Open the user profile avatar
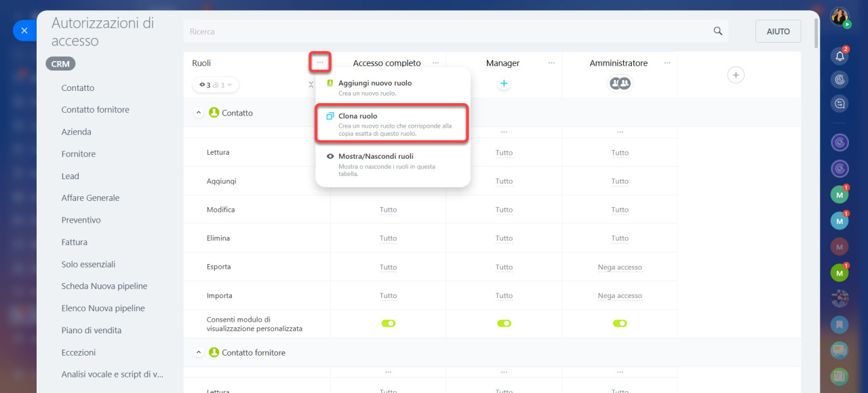Image resolution: width=868 pixels, height=393 pixels. (840, 16)
